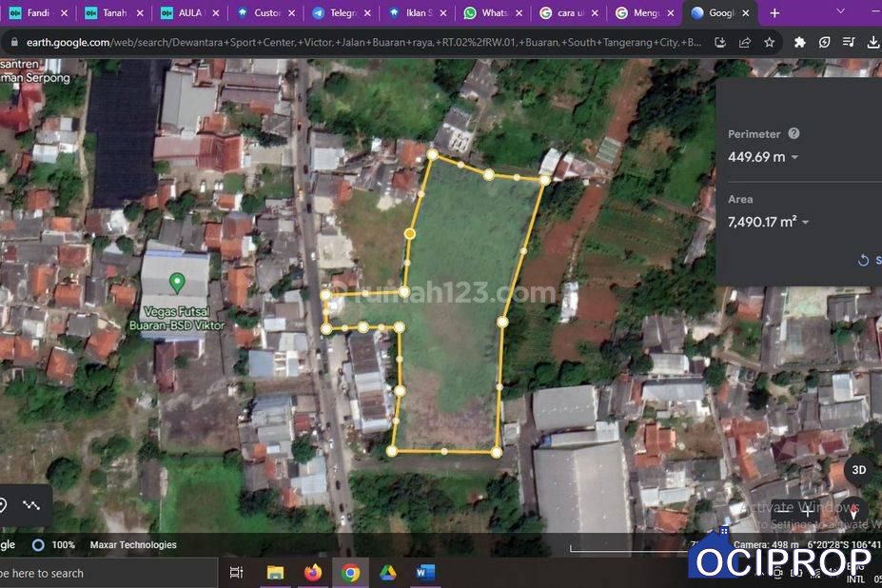
Task: Click the orange highlighted polygon vertex
Action: [410, 233]
